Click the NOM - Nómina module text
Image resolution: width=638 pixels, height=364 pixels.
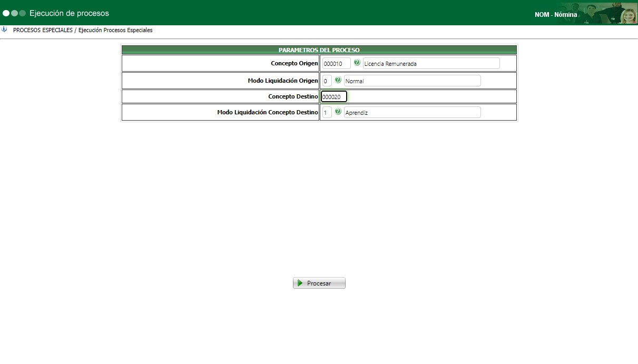[x=556, y=15]
